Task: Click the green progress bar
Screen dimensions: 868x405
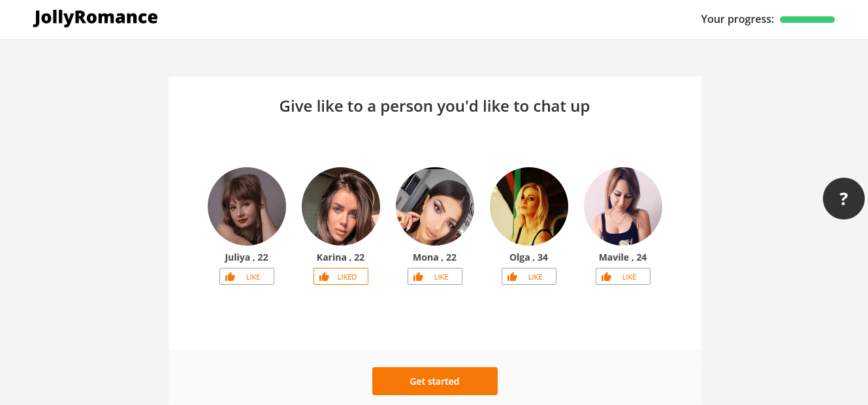Action: (x=807, y=20)
